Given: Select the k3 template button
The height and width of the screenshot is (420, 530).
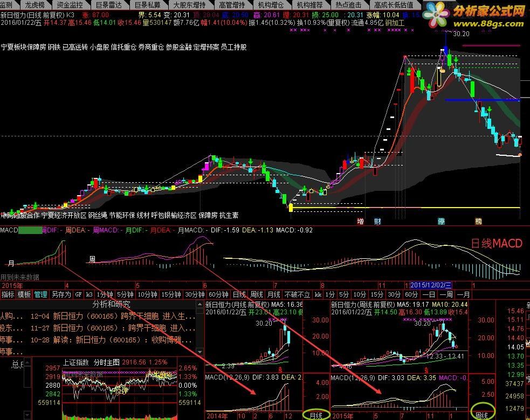Looking at the screenshot, I should [x=89, y=294].
